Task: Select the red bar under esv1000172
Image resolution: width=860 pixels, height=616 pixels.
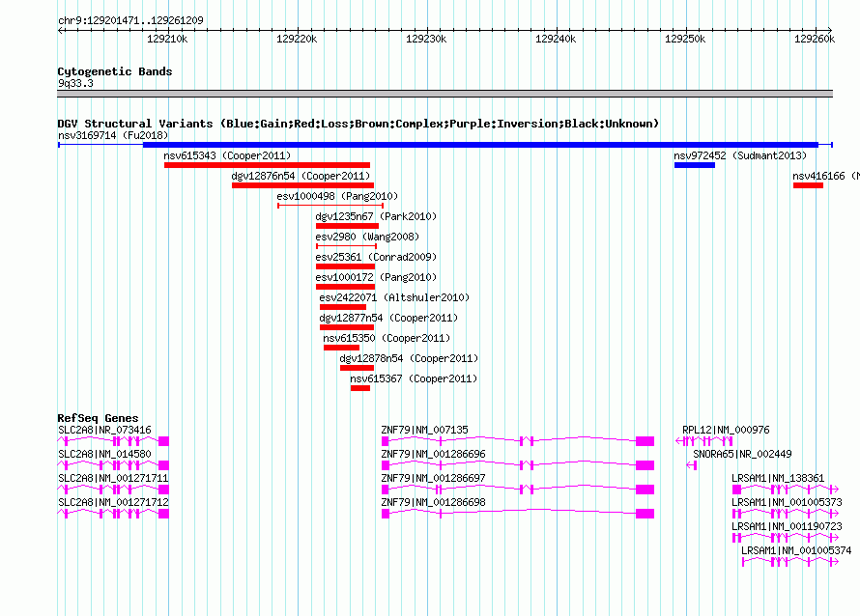Action: (x=346, y=287)
